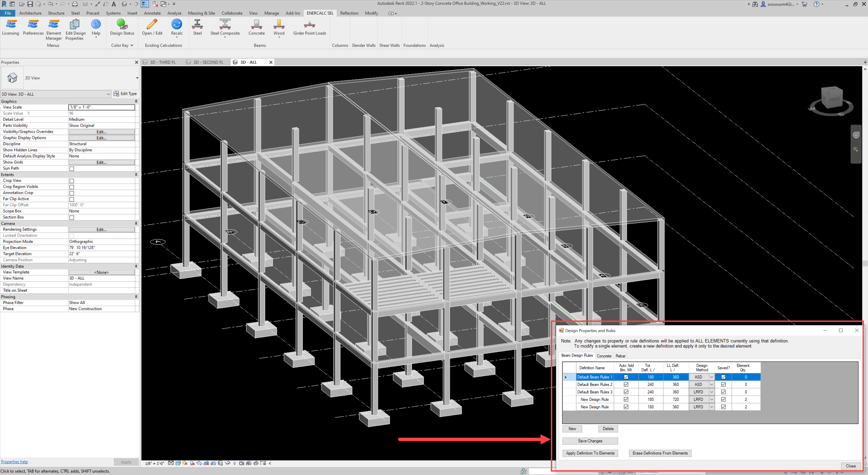
Task: Toggle Auto Add Bm. Wt. for Default Beam Rules 1
Action: (626, 377)
